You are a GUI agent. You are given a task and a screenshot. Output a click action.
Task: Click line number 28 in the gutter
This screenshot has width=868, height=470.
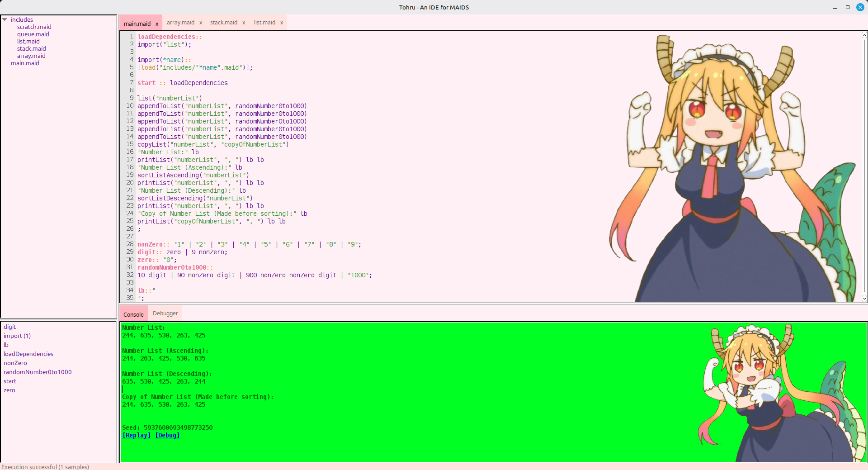(x=130, y=244)
